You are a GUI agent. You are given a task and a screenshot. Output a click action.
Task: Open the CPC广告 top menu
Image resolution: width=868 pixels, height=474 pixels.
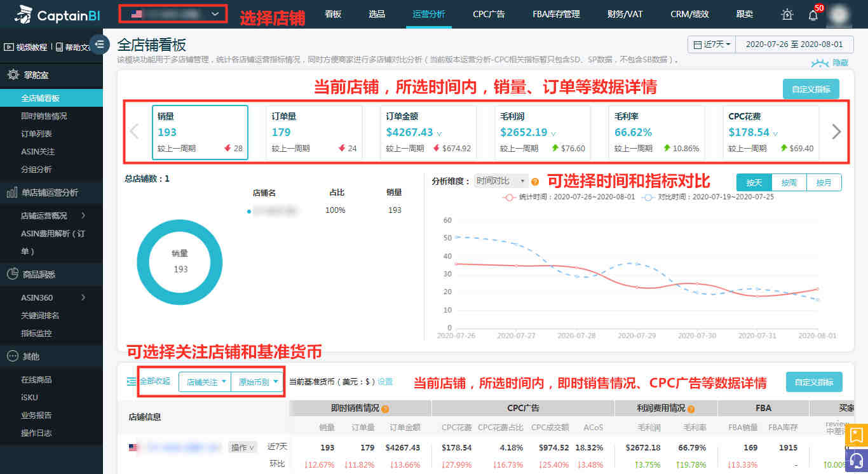(x=489, y=14)
